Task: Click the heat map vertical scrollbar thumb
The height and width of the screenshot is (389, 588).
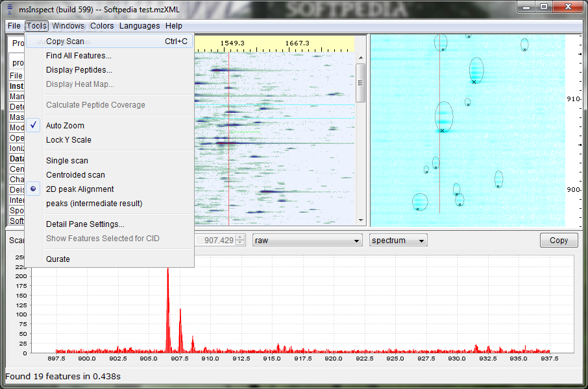Action: pyautogui.click(x=360, y=83)
